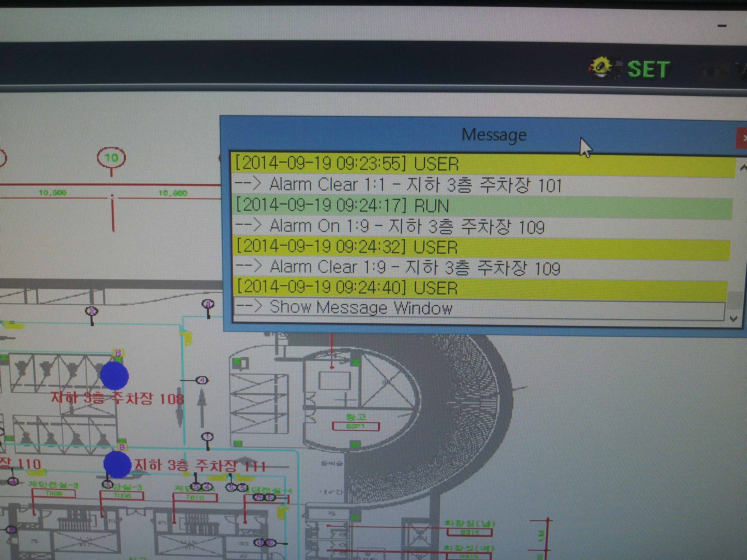Click detector marker 4 right of 주차장 108
This screenshot has width=747, height=560.
[x=202, y=380]
